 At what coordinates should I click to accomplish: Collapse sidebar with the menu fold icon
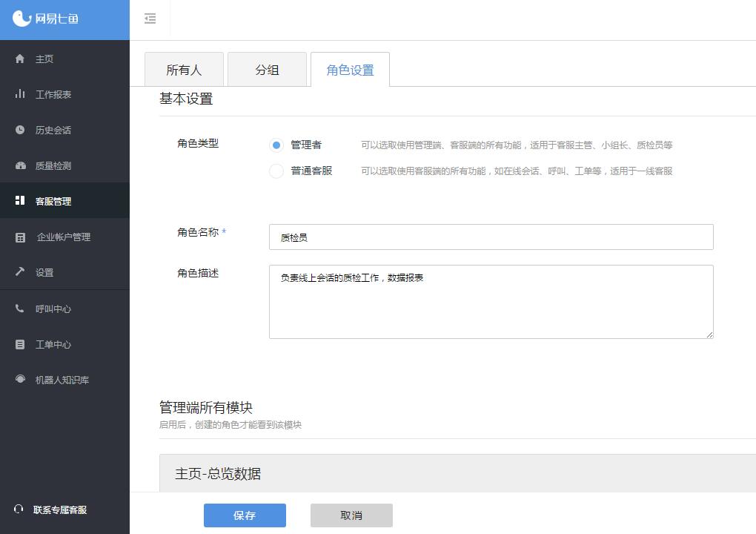tap(150, 19)
